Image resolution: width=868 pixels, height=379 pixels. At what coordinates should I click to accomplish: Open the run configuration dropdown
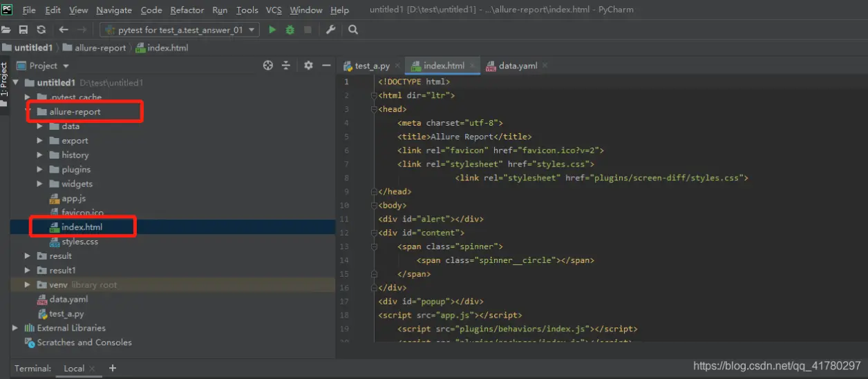(180, 30)
